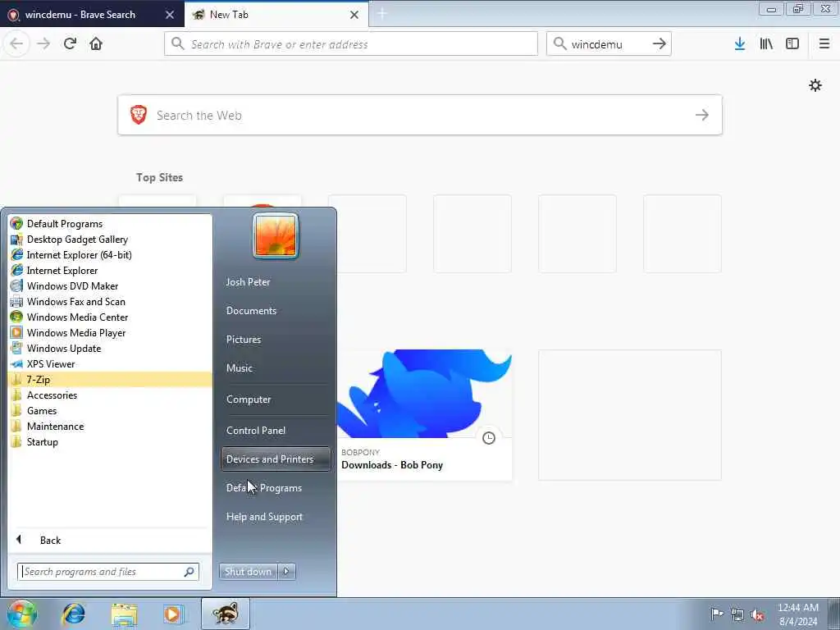The image size is (840, 630).
Task: Click the wincdemu search field
Action: tap(609, 44)
